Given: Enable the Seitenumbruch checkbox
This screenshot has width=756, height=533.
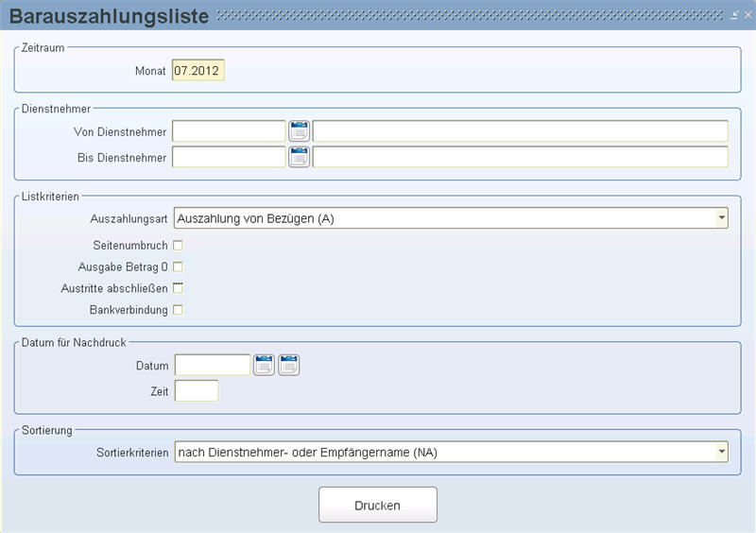Looking at the screenshot, I should click(x=178, y=246).
